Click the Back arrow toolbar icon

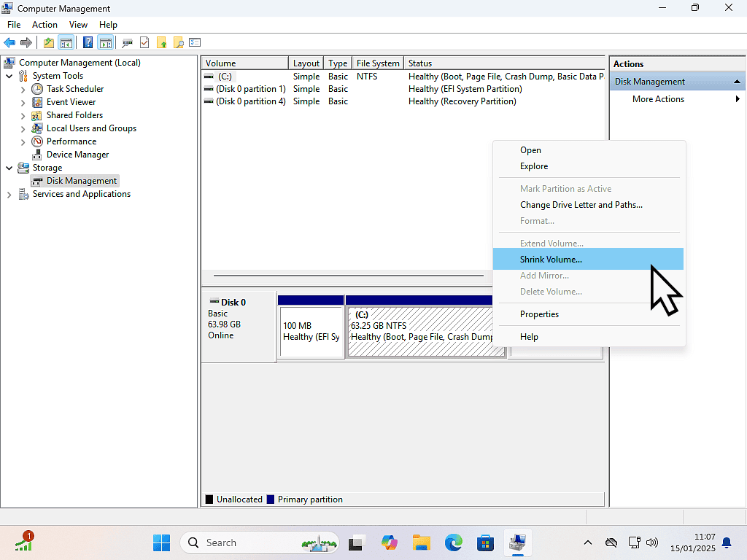pos(9,42)
